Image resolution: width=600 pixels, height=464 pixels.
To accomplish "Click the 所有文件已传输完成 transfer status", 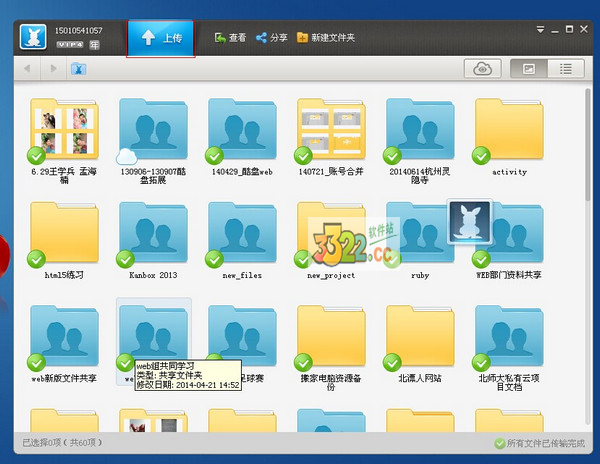I will click(x=540, y=443).
